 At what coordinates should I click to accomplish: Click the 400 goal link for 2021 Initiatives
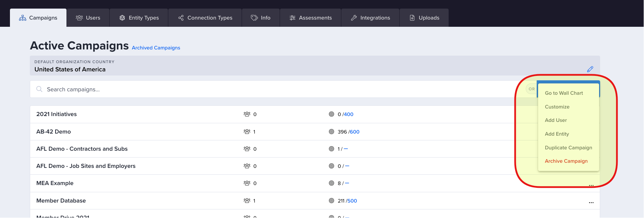pos(349,114)
